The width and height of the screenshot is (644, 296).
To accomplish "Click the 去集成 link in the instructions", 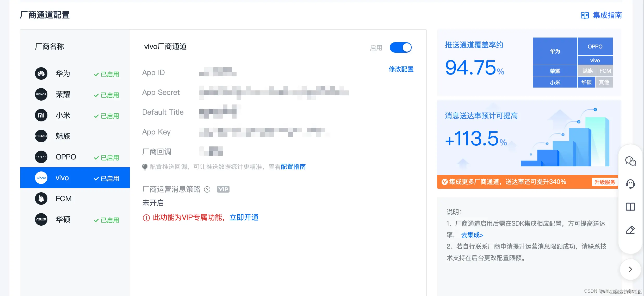I will 472,235.
